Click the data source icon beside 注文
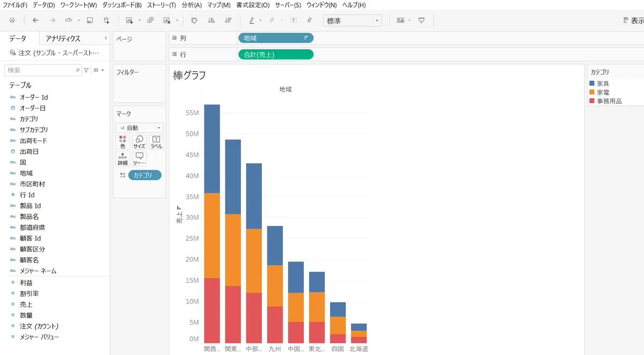The image size is (644, 355). point(12,53)
